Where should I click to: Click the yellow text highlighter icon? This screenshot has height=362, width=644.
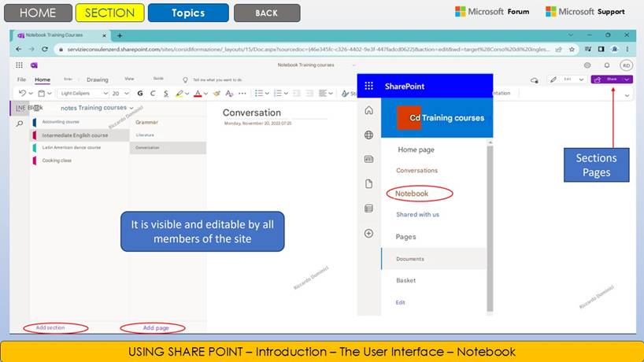[x=179, y=94]
